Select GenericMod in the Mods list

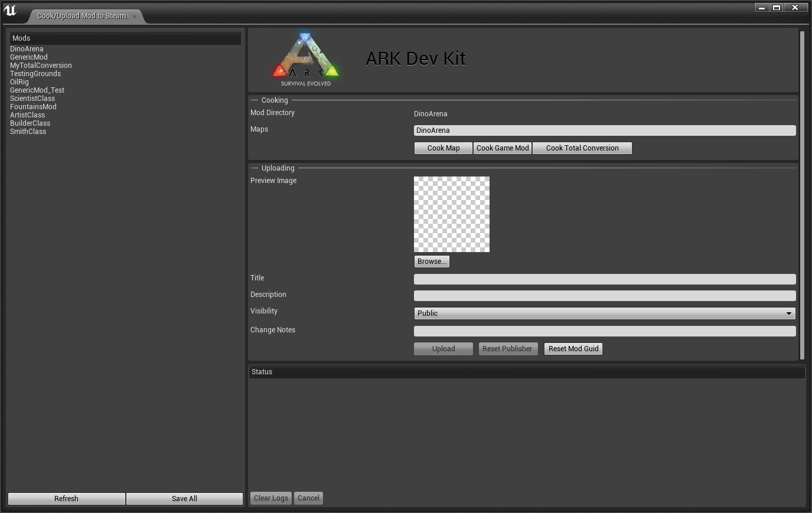click(29, 57)
